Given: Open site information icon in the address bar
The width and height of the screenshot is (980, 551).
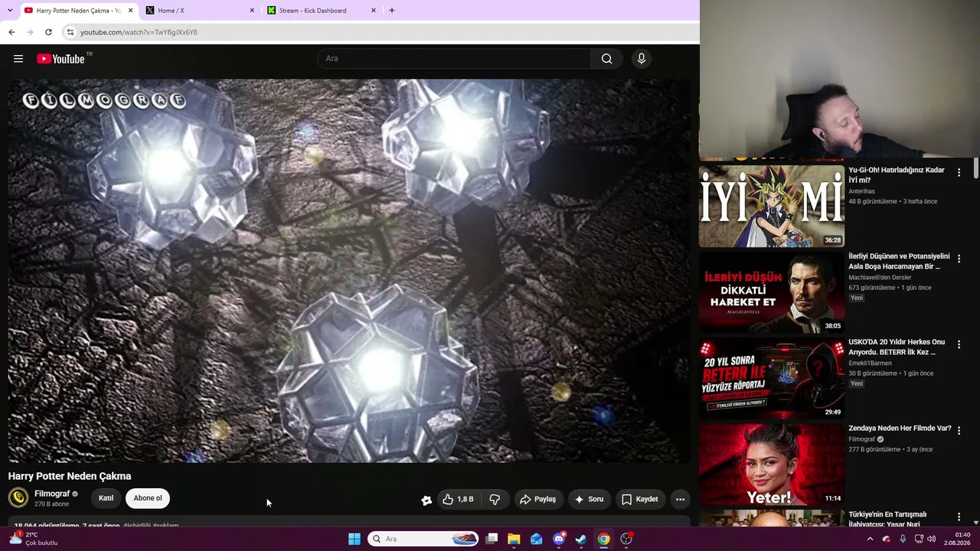Looking at the screenshot, I should [70, 32].
